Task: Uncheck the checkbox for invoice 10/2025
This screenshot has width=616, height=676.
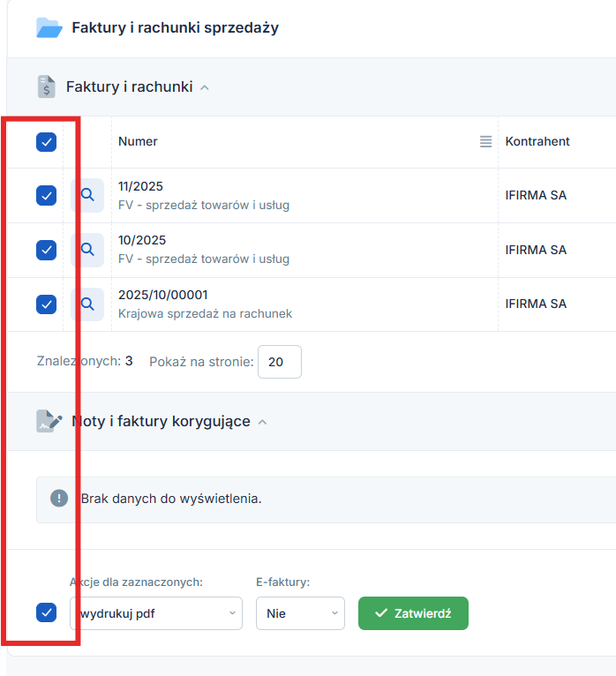Action: (46, 250)
